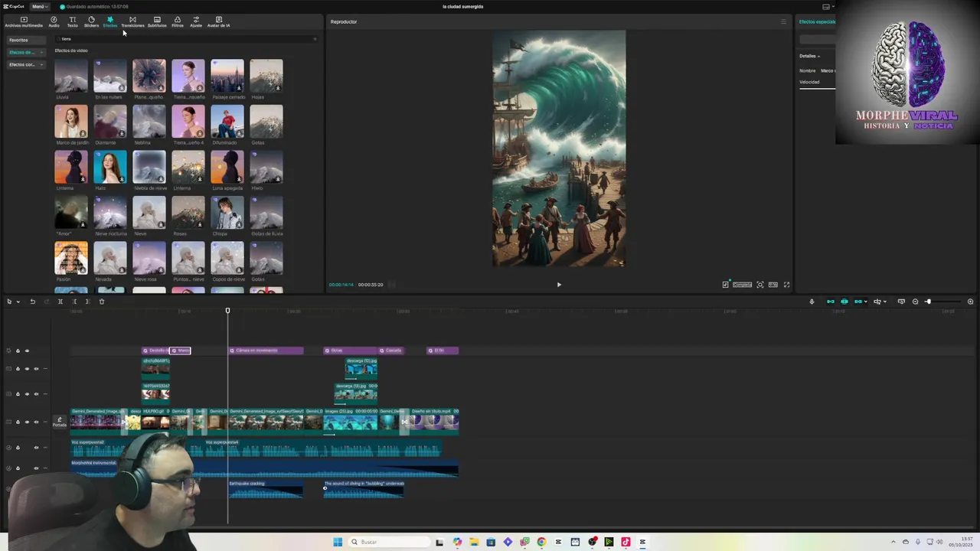This screenshot has width=980, height=551.
Task: Undo the last action
Action: [x=33, y=302]
